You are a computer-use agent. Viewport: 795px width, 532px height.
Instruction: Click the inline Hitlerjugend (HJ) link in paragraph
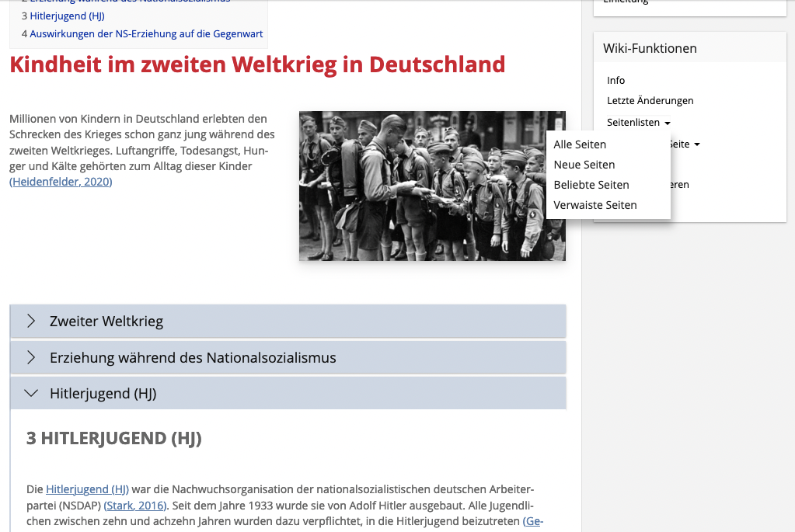click(87, 489)
